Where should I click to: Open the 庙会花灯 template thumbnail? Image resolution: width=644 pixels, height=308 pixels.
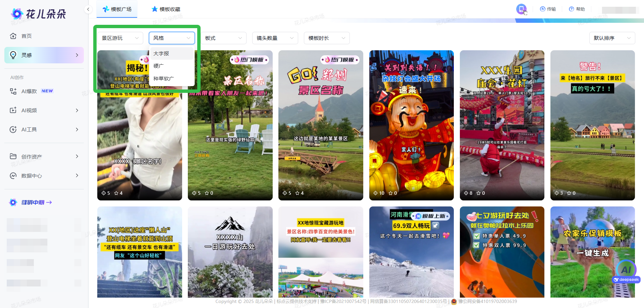(x=502, y=125)
